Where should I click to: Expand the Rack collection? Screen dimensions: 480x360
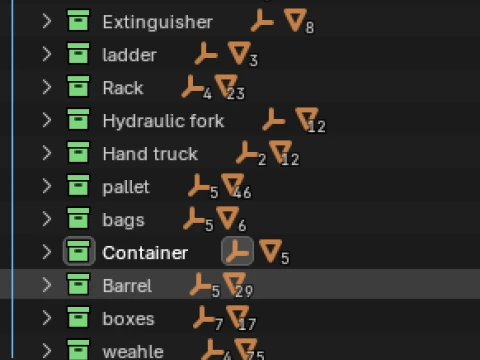click(x=47, y=87)
